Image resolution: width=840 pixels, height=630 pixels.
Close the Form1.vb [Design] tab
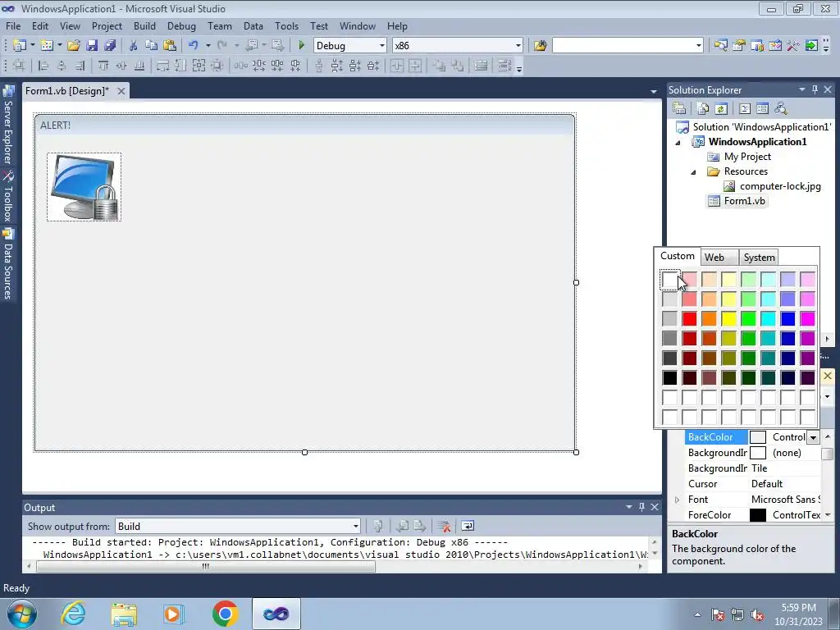point(121,91)
